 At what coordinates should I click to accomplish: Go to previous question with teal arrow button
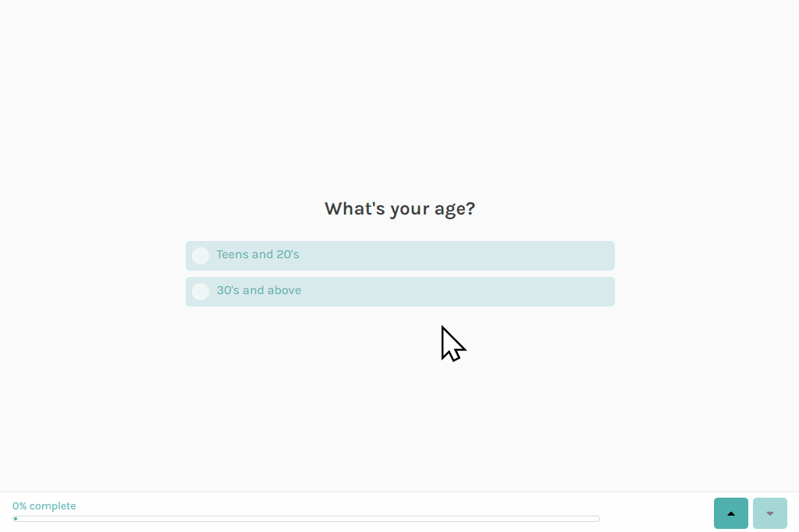tap(730, 513)
